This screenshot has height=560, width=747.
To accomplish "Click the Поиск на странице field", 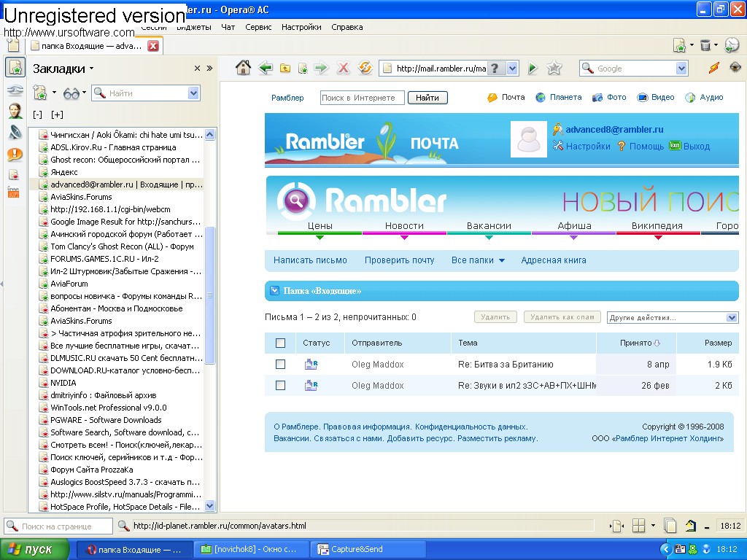I will click(x=58, y=526).
